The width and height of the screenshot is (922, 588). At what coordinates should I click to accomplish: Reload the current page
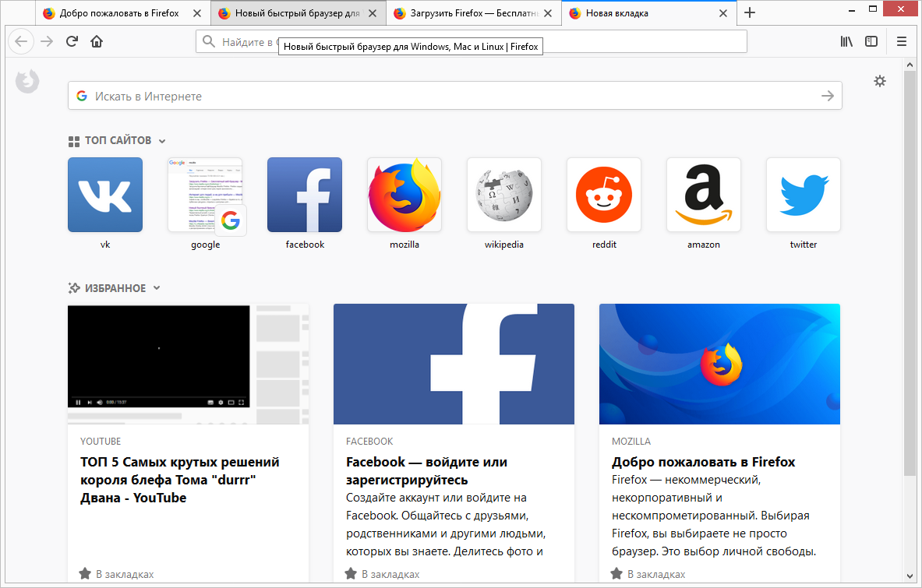72,41
